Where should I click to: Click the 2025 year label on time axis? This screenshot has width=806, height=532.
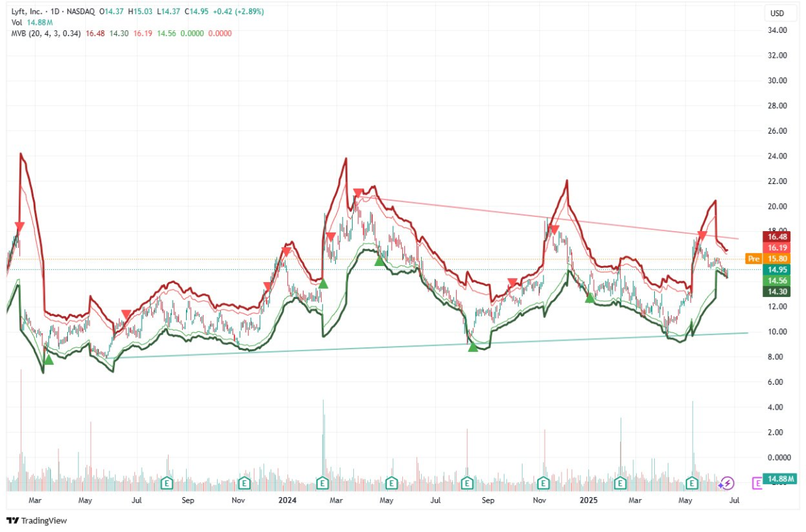coord(589,500)
